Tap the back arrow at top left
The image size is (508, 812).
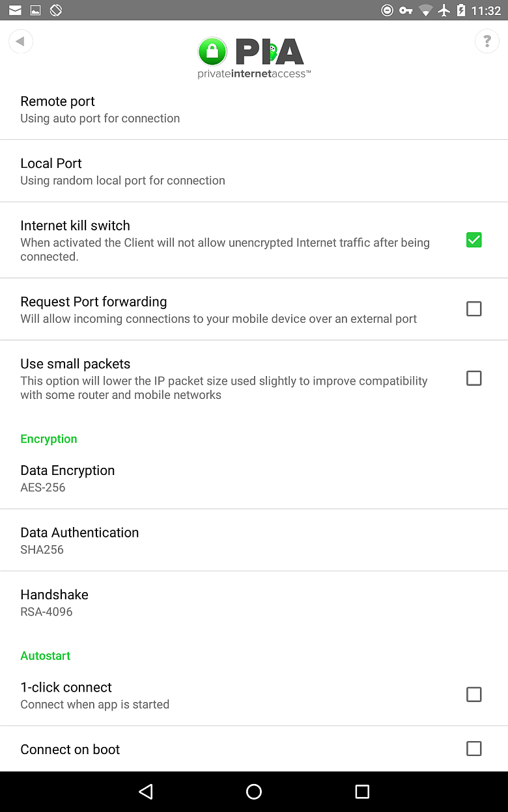(x=21, y=41)
